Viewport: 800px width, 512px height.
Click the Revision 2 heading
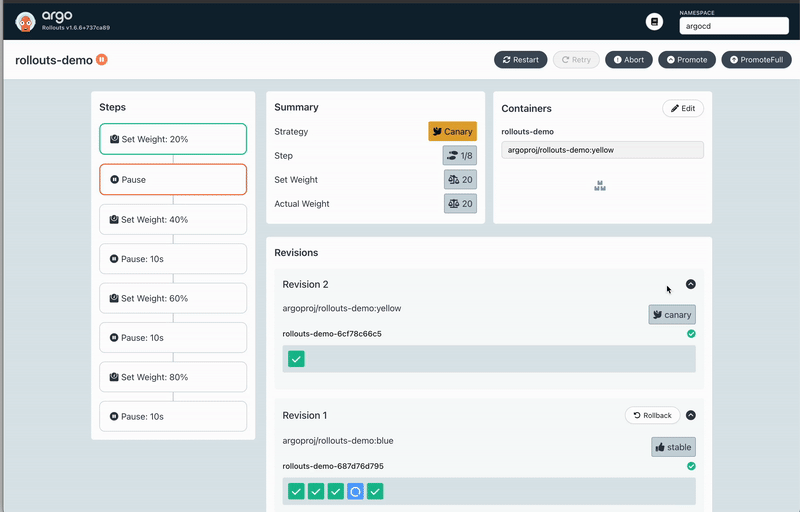[x=305, y=285]
